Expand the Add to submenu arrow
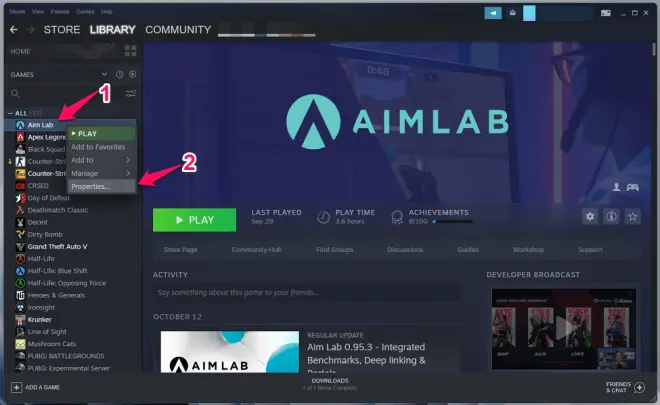Screen dimensions: 660x405 (x=128, y=160)
